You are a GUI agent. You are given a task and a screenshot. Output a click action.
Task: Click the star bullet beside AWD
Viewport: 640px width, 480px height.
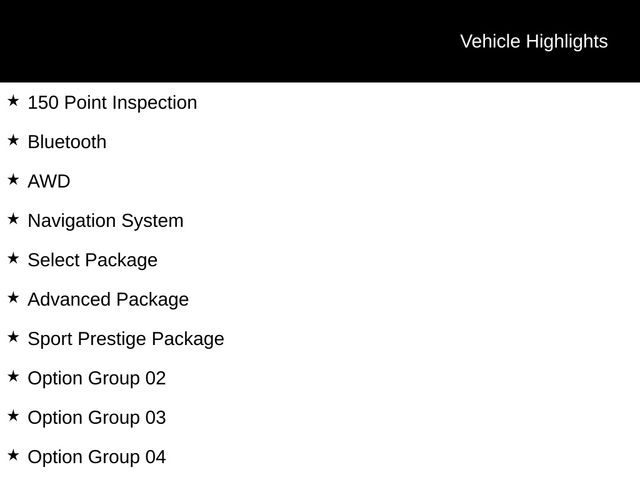click(13, 180)
